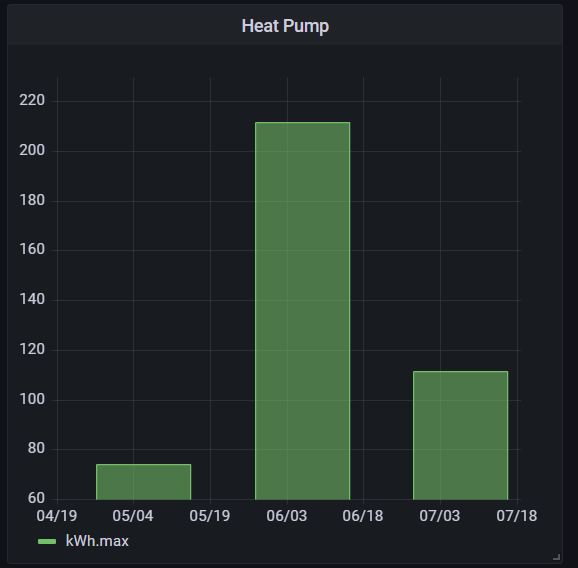Click the 05/04 x-axis label

coord(133,516)
